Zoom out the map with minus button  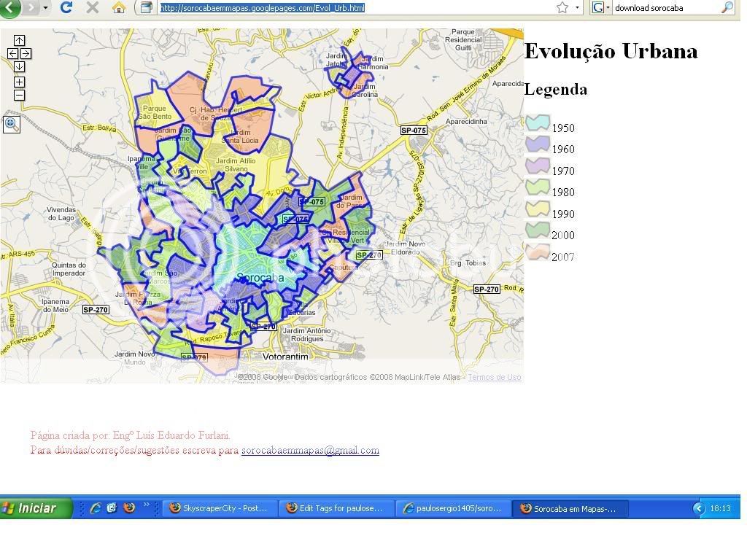point(19,95)
